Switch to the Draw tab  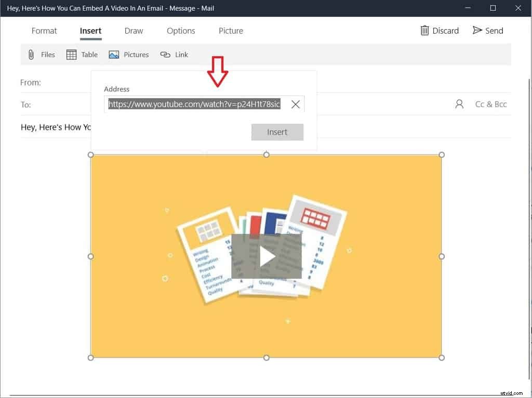point(134,31)
